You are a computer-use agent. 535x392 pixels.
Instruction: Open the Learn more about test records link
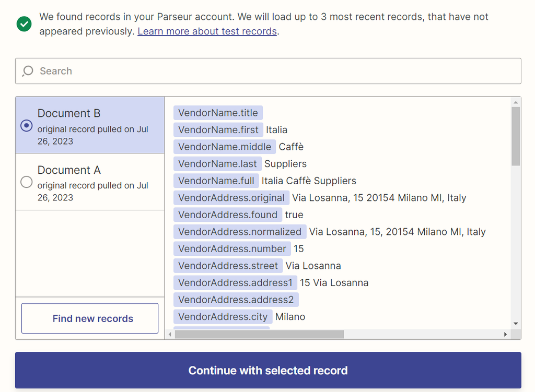click(207, 31)
